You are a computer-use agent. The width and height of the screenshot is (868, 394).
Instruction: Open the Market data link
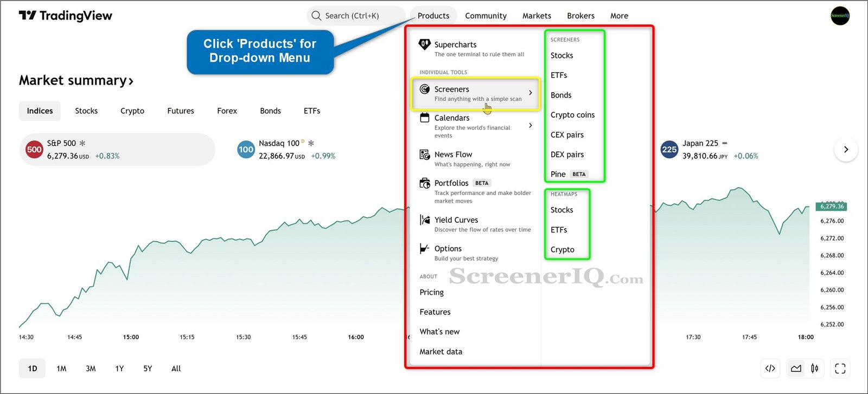pos(441,352)
